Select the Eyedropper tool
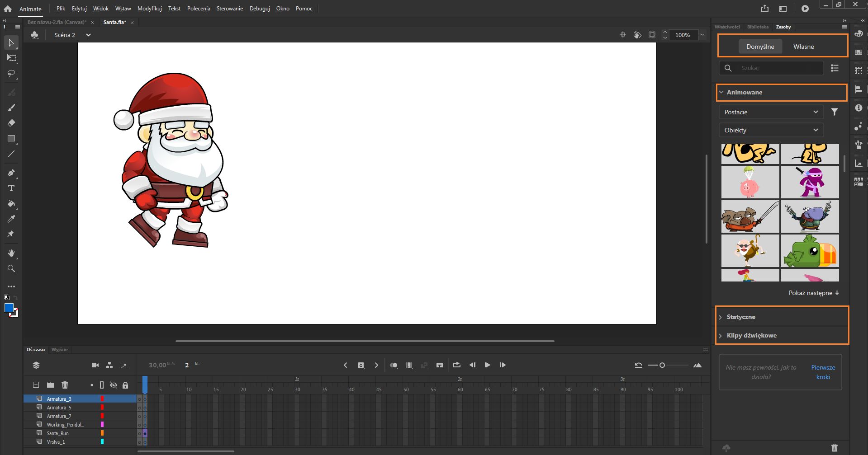Screen dimensions: 868x455 (x=11, y=219)
